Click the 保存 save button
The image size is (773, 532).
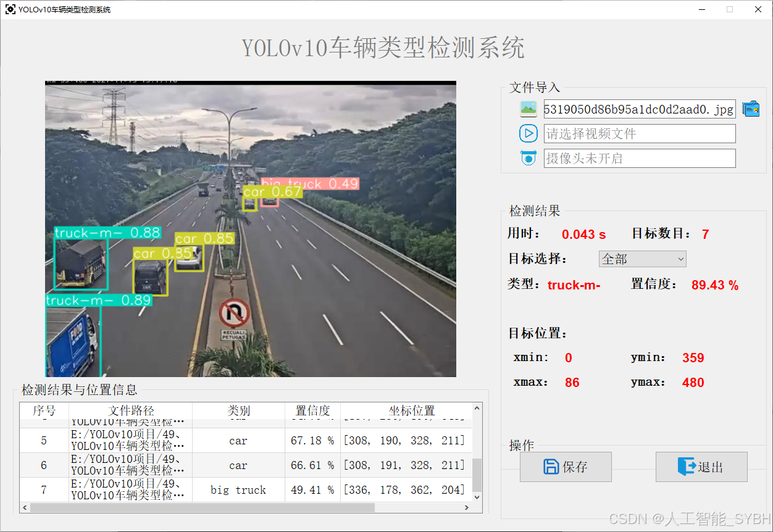[566, 467]
